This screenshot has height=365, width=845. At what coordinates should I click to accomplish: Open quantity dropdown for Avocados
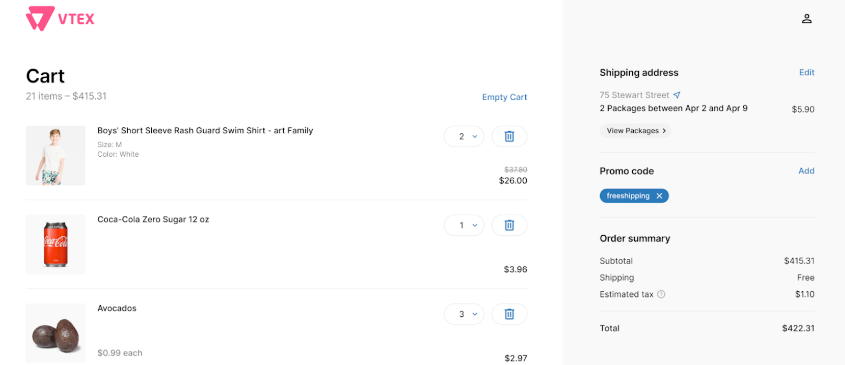[464, 314]
